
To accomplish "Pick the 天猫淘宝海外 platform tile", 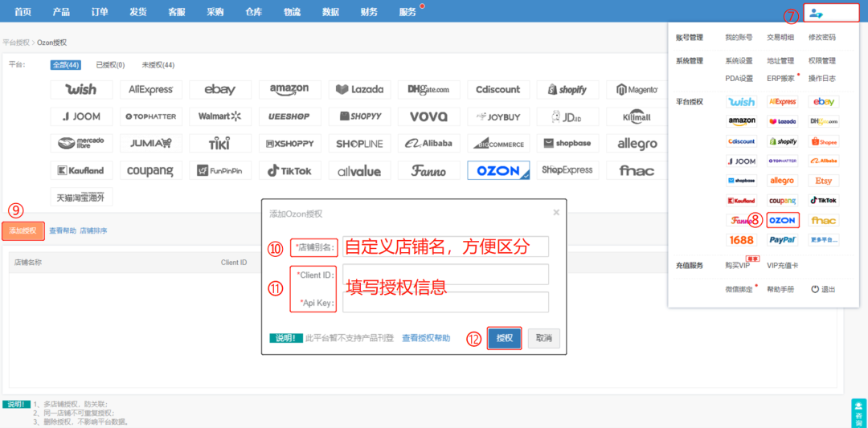I will [81, 196].
